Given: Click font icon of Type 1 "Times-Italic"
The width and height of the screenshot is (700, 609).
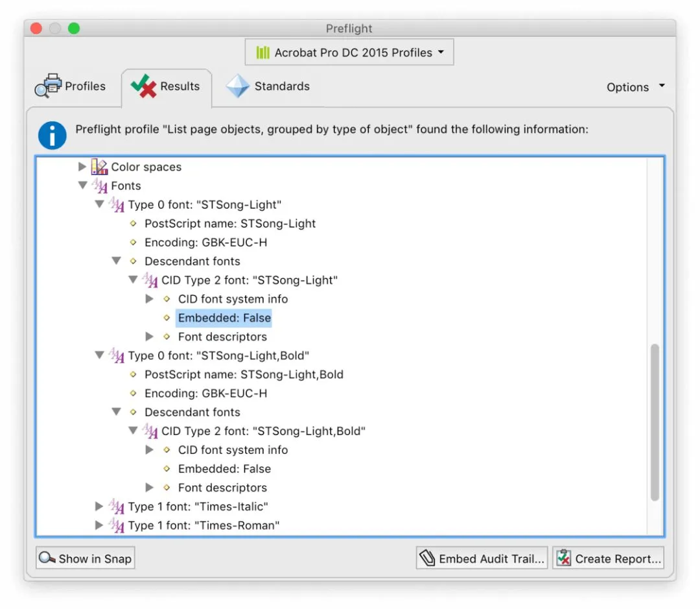Looking at the screenshot, I should (117, 507).
